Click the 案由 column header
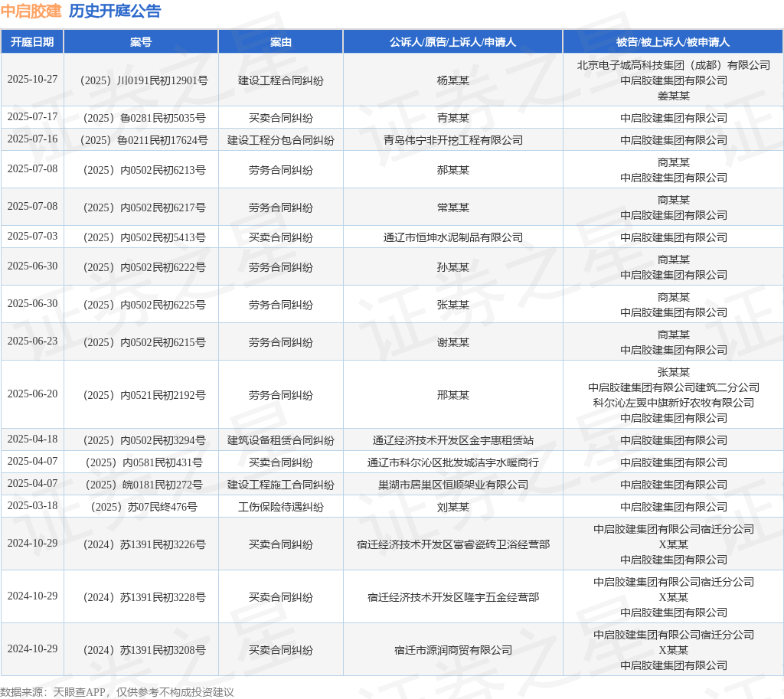 point(280,42)
